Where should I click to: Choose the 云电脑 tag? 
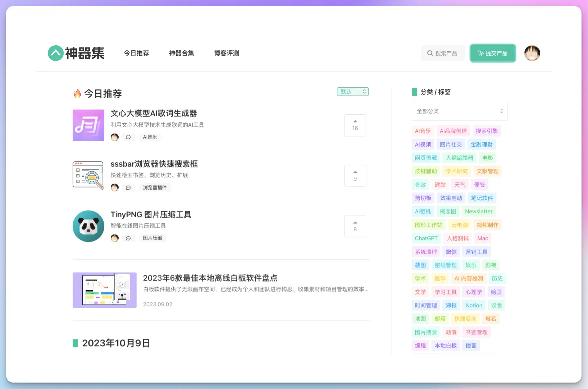click(x=460, y=225)
